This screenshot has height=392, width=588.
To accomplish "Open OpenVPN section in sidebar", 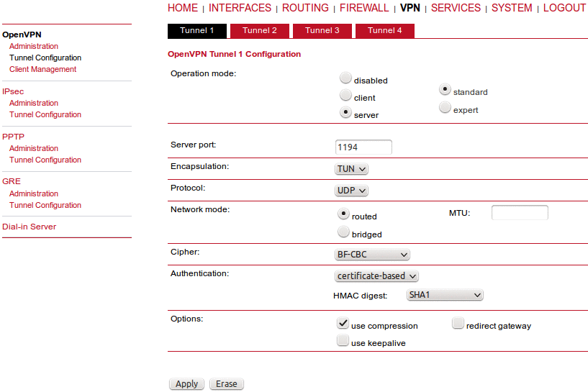I will [22, 35].
